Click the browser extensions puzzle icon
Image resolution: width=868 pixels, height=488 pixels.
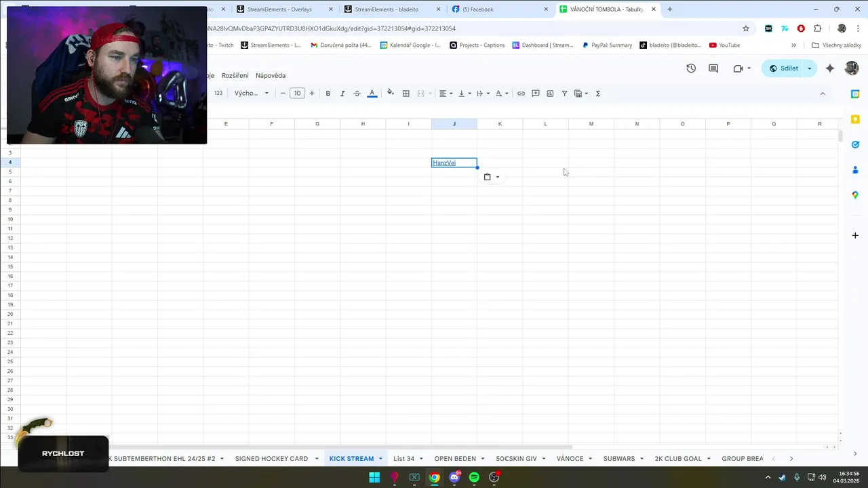click(x=817, y=28)
